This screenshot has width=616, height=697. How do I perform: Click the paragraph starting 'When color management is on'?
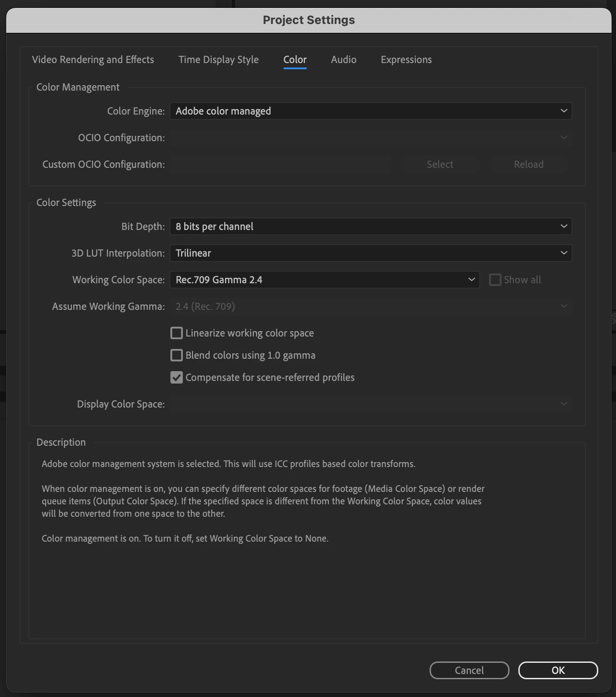pyautogui.click(x=263, y=501)
